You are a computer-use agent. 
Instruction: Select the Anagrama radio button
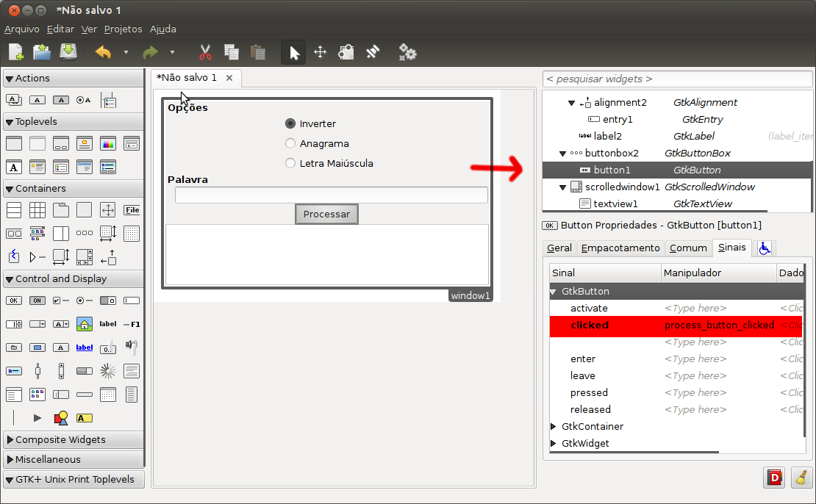click(x=290, y=143)
